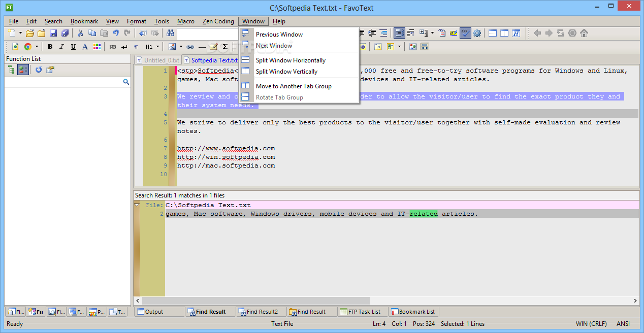
Task: Open the Zen Coding menu
Action: (218, 21)
